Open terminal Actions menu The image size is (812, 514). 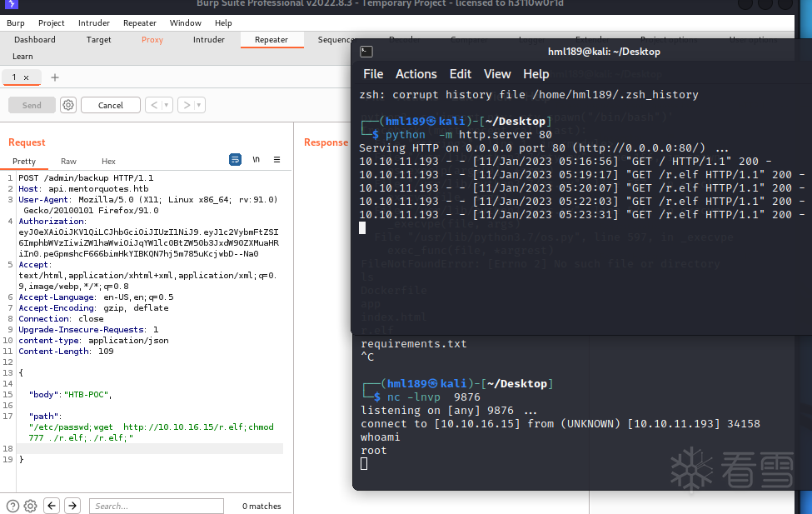click(x=416, y=74)
